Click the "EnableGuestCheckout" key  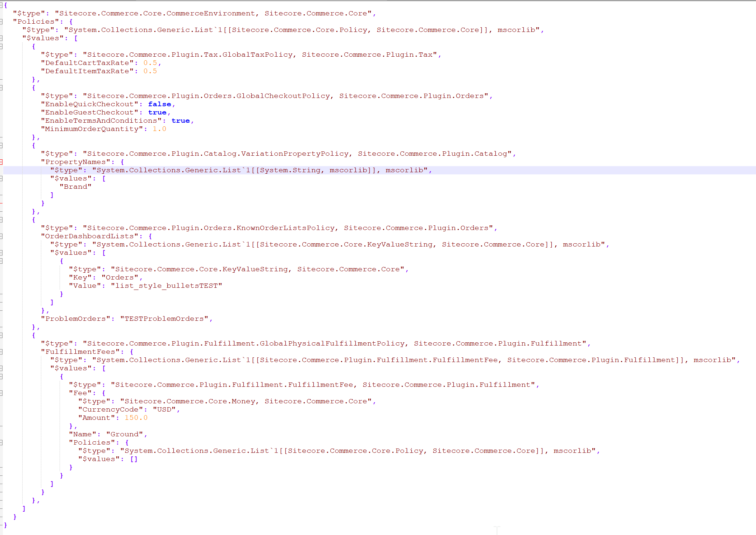[x=89, y=112]
